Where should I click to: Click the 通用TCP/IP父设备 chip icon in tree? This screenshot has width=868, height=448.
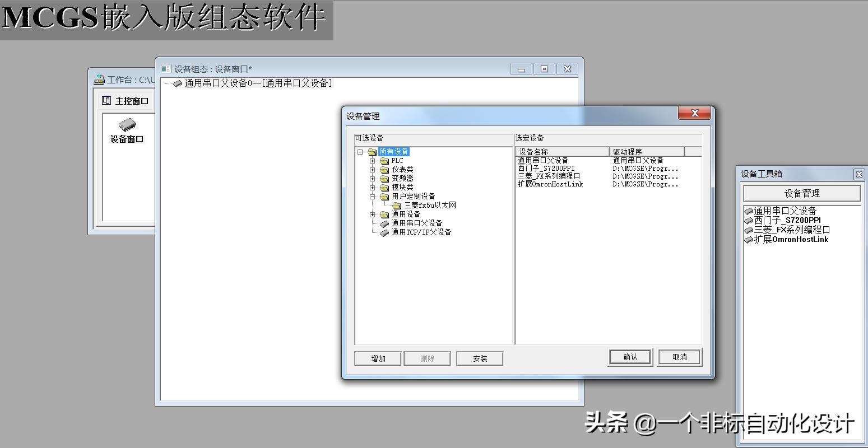384,232
